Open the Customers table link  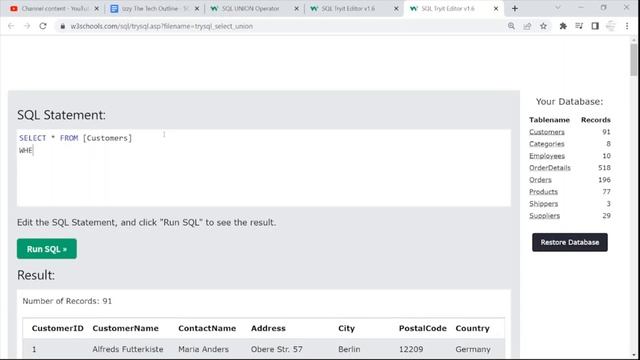coord(547,132)
